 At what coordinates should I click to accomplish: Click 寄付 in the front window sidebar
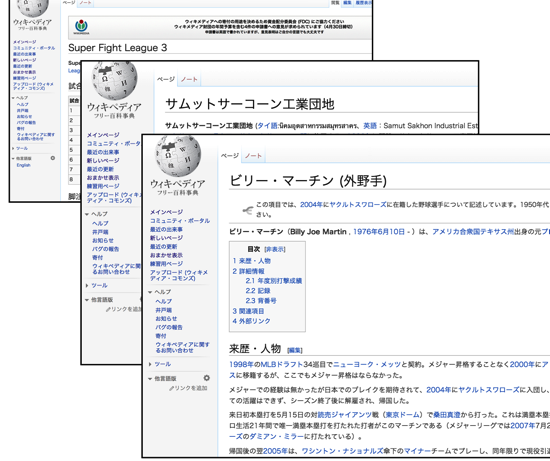click(x=161, y=336)
